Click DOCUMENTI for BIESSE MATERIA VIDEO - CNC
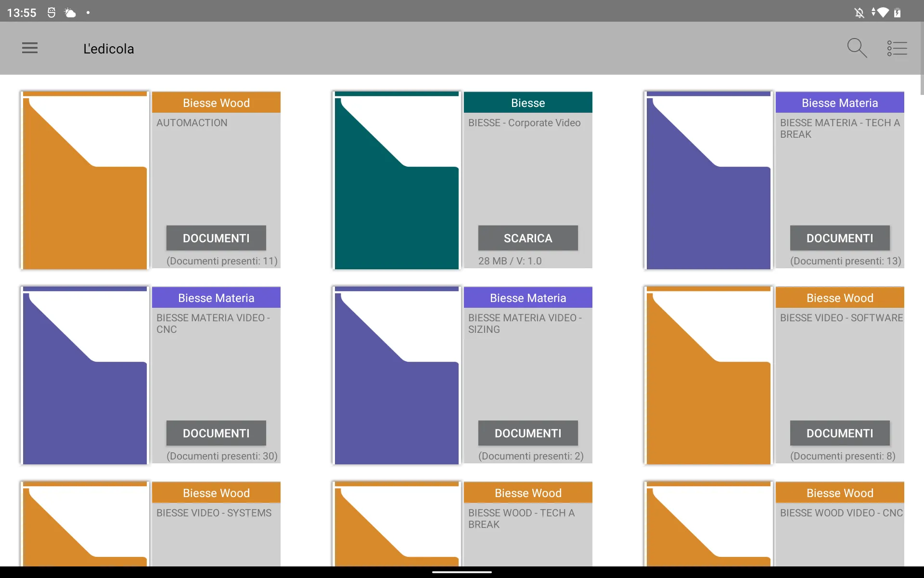 216,433
